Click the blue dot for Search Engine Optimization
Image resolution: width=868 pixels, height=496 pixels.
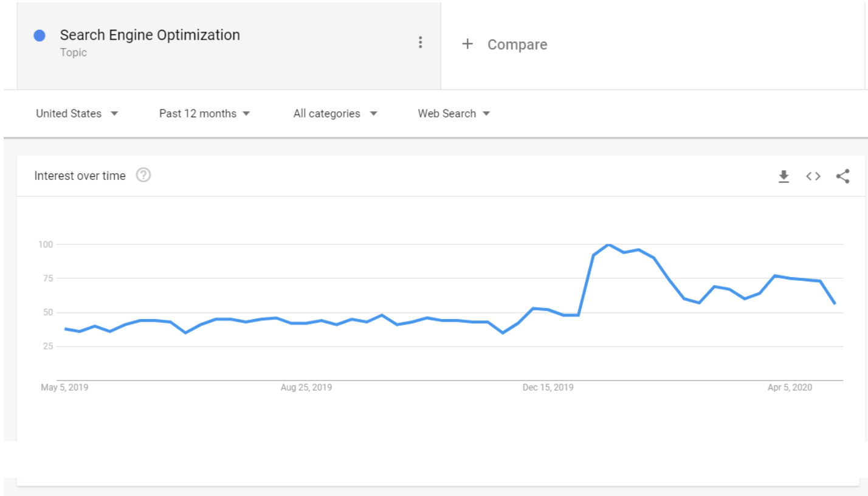(x=40, y=36)
